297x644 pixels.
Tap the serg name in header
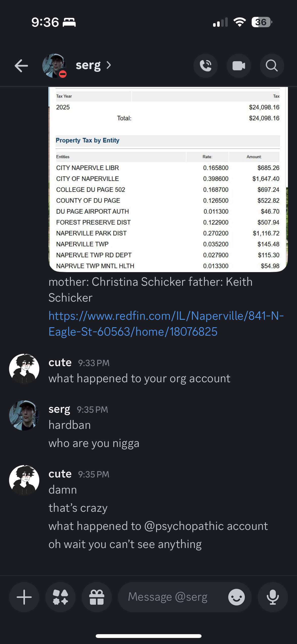(88, 65)
